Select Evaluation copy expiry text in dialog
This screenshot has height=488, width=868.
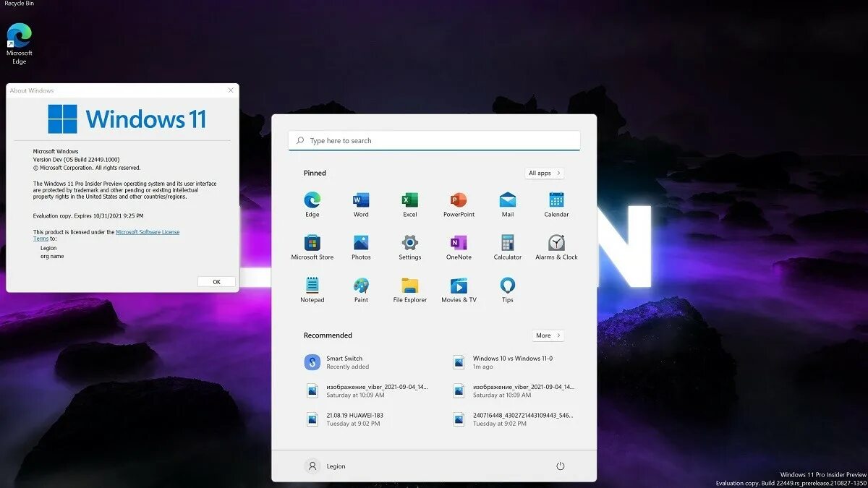tap(88, 215)
